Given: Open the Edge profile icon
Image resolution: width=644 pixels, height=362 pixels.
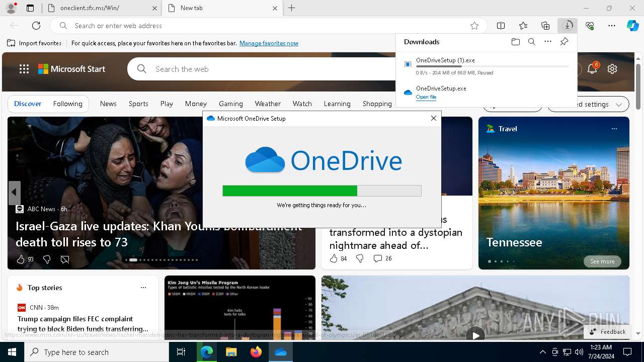Looking at the screenshot, I should pyautogui.click(x=11, y=8).
